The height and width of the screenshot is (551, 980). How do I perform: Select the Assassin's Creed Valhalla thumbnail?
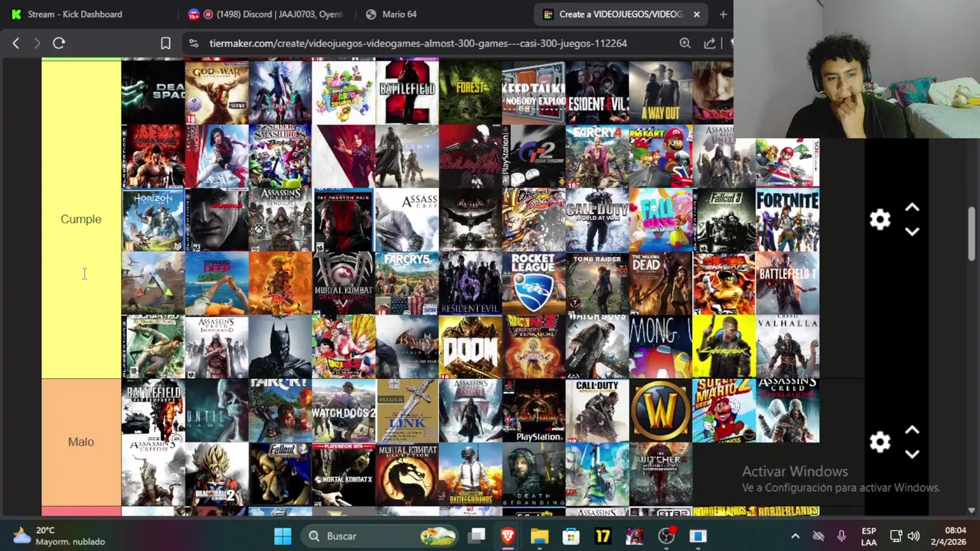[x=787, y=347]
